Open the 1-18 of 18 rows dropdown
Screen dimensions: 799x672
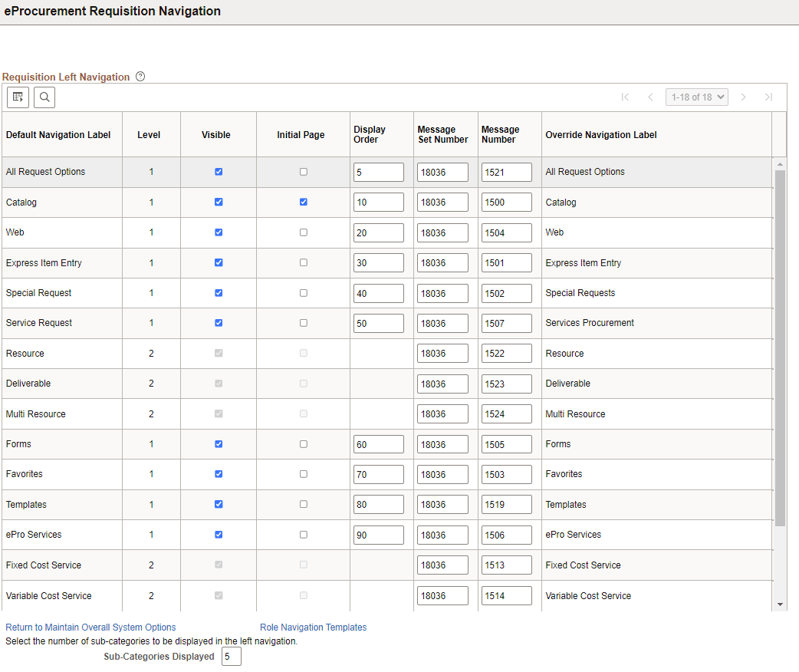click(x=696, y=97)
